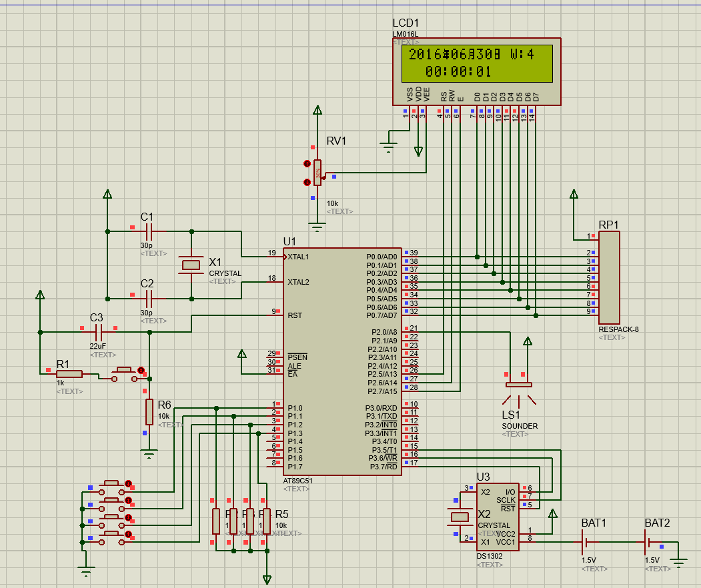Click the P3.0/RXD pin label
Image resolution: width=701 pixels, height=588 pixels.
tap(381, 408)
